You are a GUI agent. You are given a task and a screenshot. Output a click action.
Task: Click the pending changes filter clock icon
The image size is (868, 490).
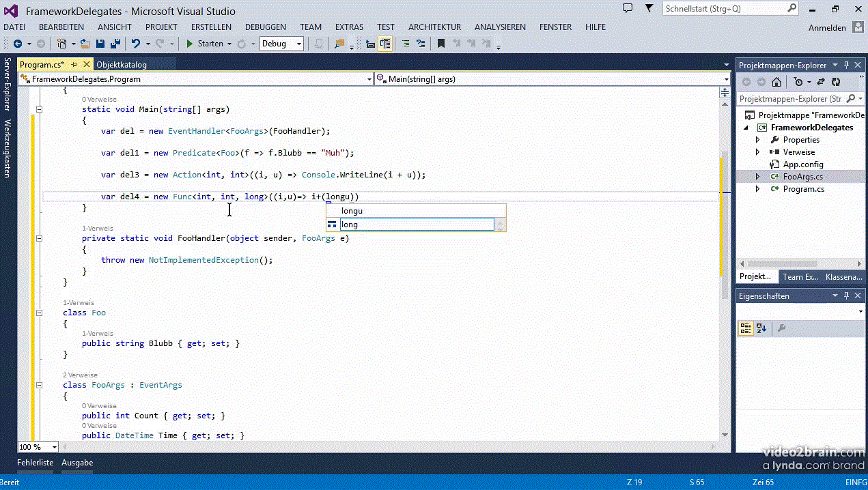[798, 82]
